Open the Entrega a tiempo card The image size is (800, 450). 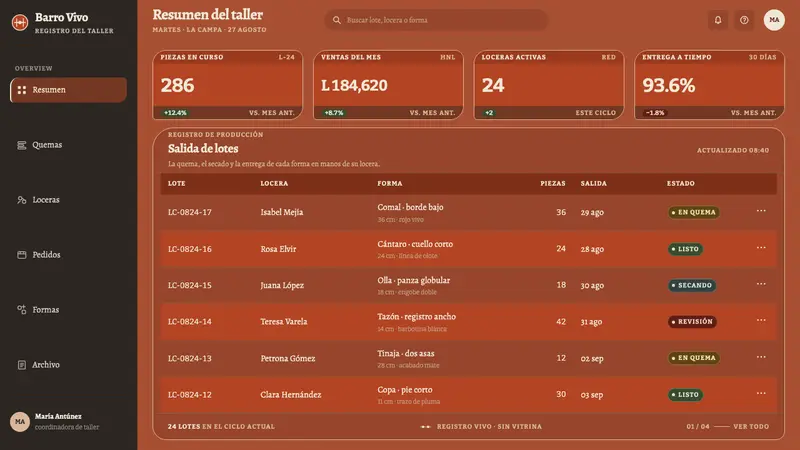[709, 85]
